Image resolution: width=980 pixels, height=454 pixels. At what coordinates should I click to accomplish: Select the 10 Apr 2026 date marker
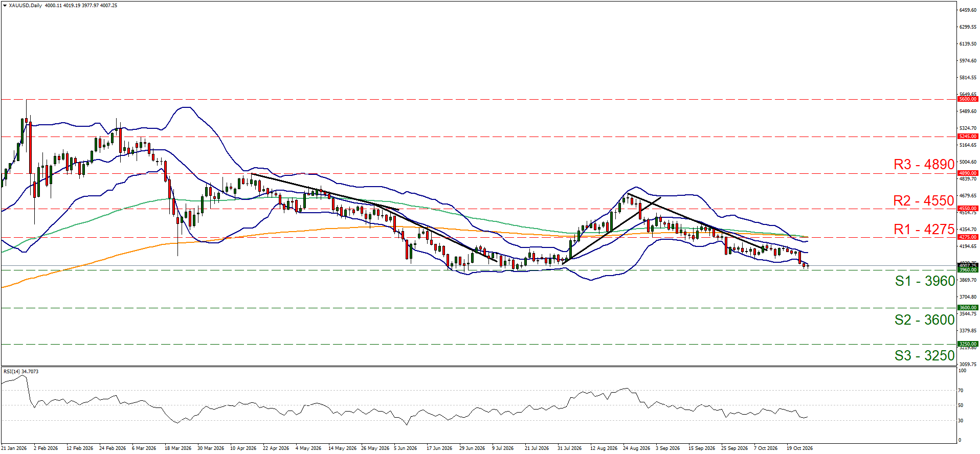tap(243, 448)
